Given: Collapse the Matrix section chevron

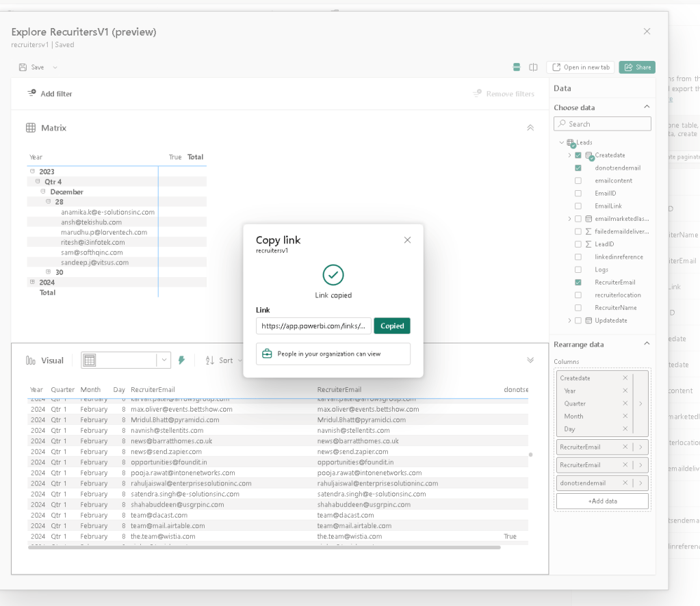Looking at the screenshot, I should pyautogui.click(x=530, y=128).
